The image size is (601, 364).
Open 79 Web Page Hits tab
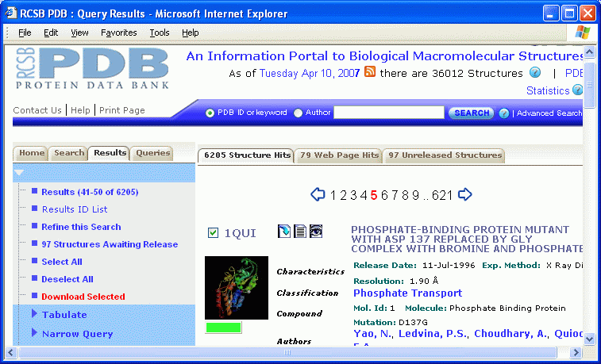(339, 155)
